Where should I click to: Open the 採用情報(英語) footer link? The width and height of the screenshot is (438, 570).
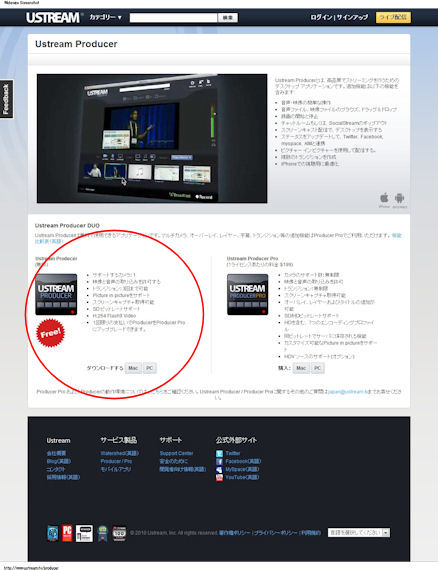pyautogui.click(x=63, y=477)
